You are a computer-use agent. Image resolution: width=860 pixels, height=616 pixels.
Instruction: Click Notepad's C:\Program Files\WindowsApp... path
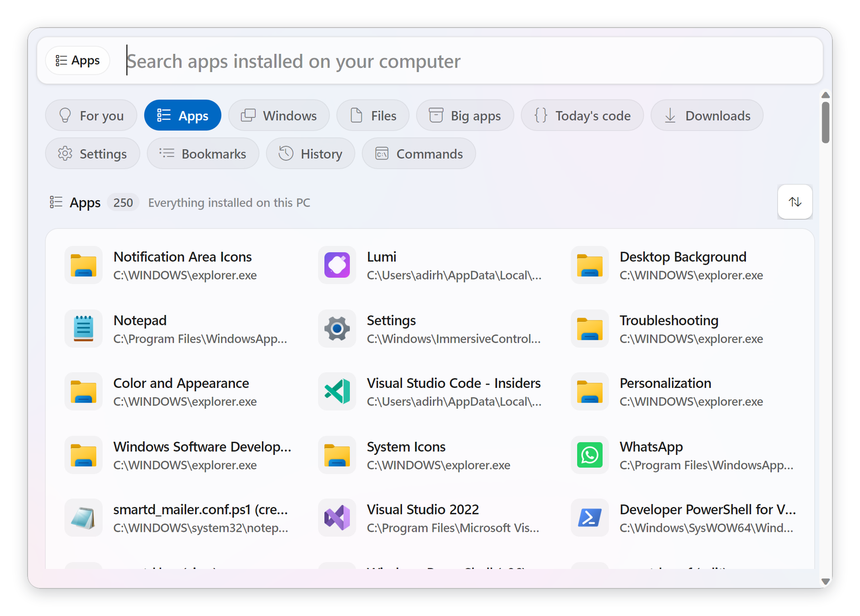click(200, 339)
